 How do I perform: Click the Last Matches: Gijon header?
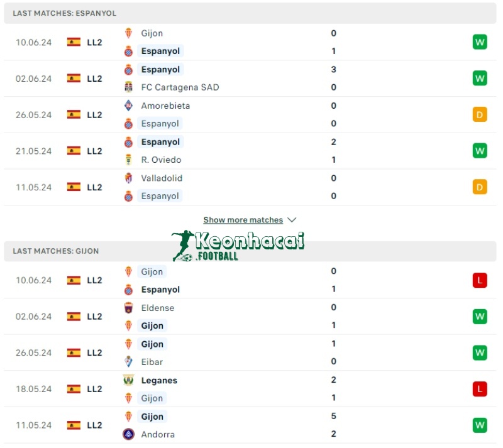click(56, 251)
